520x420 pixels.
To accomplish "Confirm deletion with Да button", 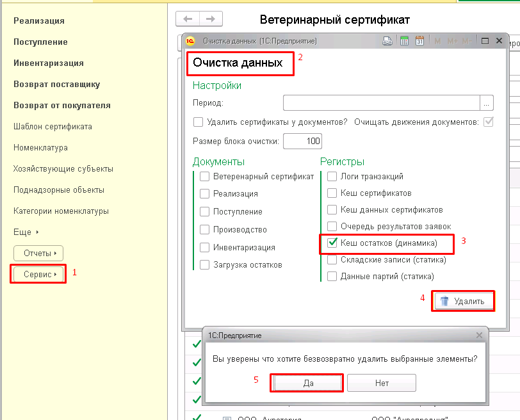I will point(307,384).
